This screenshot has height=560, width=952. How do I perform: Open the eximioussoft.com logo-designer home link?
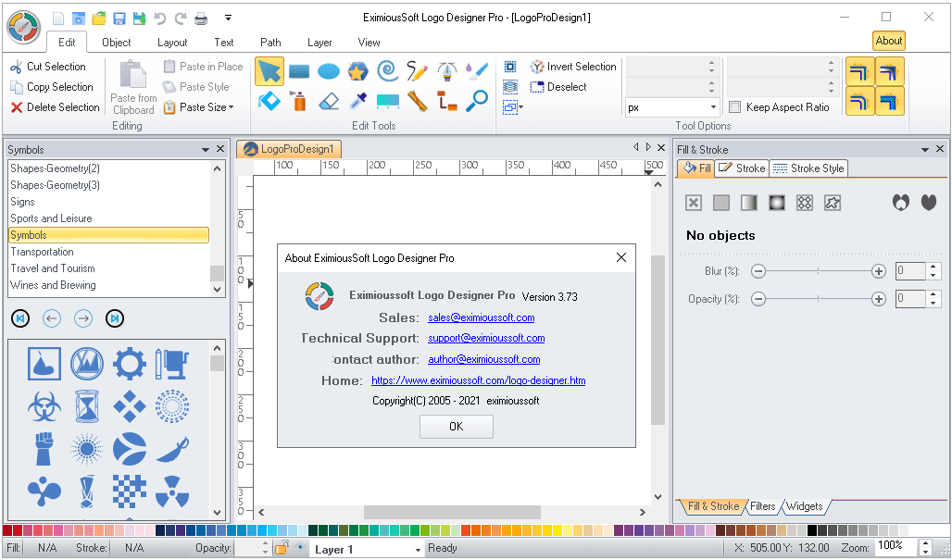point(479,380)
